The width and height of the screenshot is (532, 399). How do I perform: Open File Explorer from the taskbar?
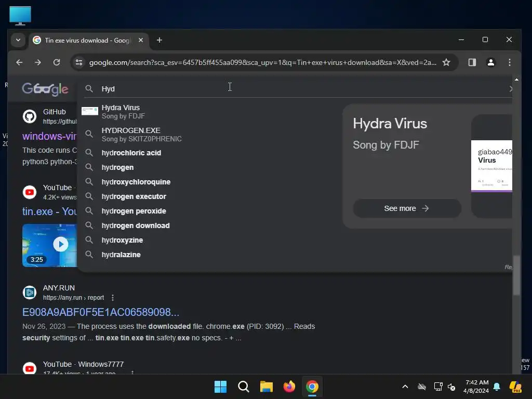click(267, 387)
